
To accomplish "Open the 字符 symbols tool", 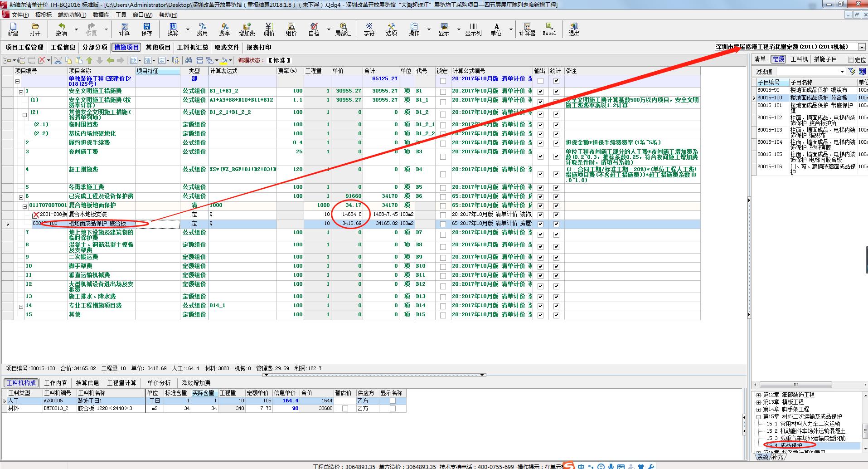I will 369,29.
